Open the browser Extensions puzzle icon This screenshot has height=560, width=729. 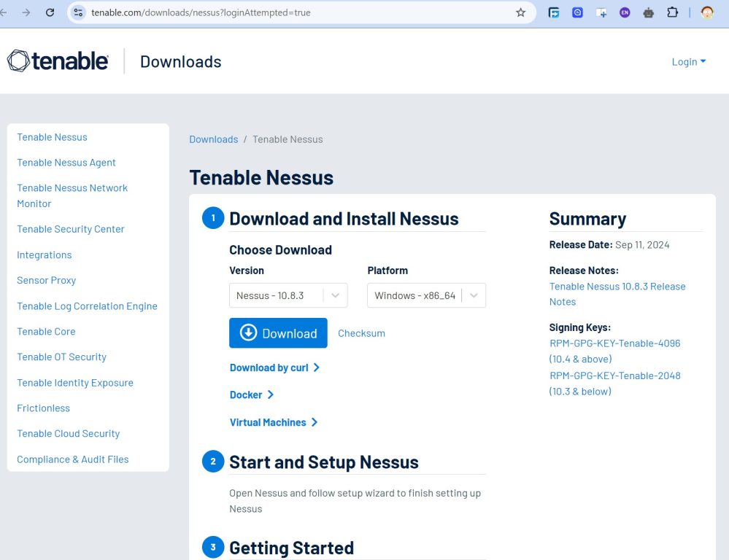672,12
